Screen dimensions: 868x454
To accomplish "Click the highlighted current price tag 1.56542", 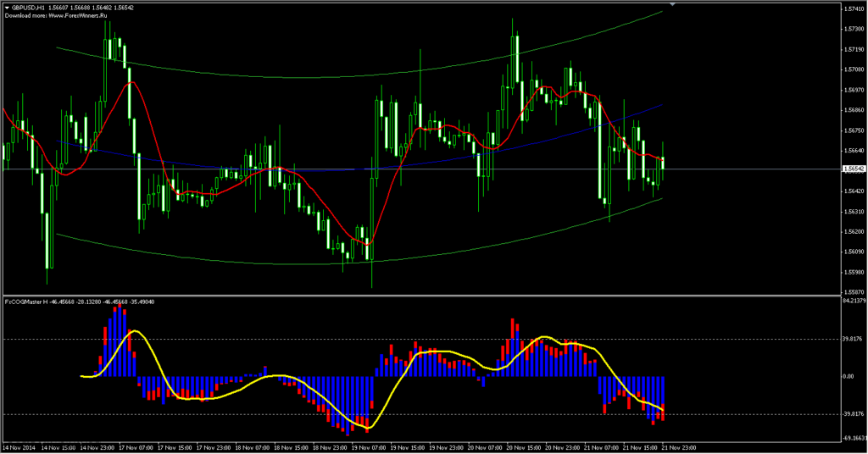I will pyautogui.click(x=854, y=169).
